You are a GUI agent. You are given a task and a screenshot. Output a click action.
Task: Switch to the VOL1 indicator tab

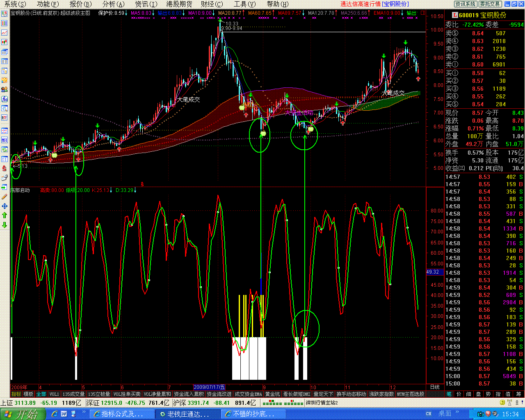[54, 394]
